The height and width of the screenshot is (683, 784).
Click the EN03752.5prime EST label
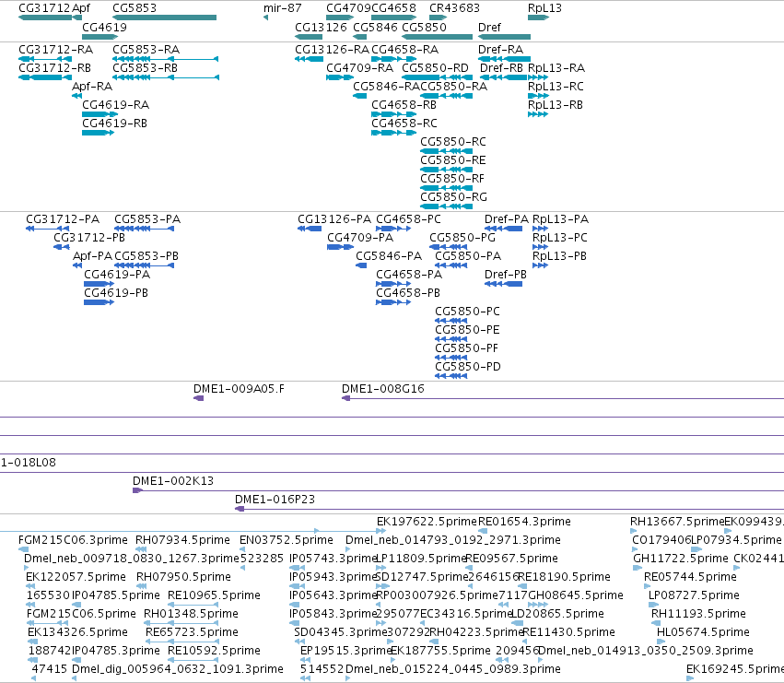pos(287,540)
